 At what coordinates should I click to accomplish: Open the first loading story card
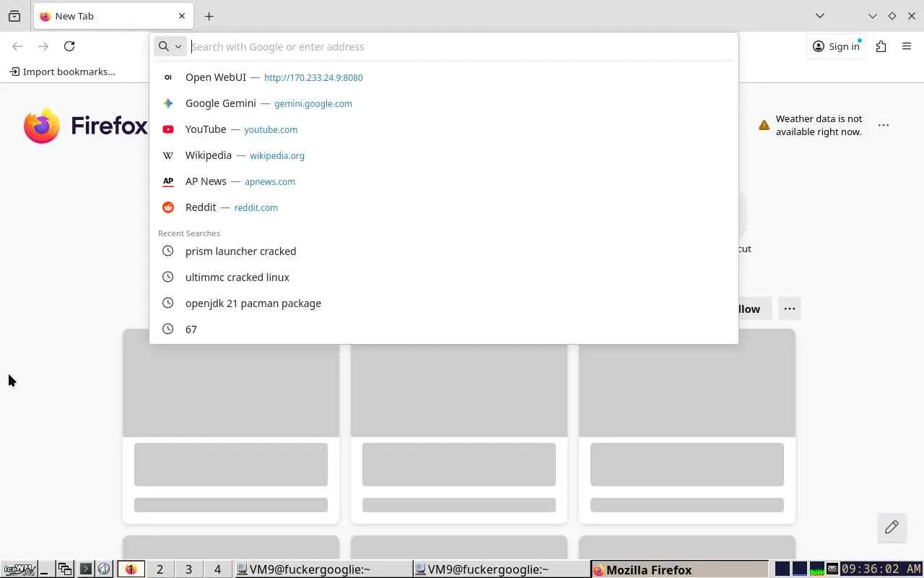click(231, 426)
